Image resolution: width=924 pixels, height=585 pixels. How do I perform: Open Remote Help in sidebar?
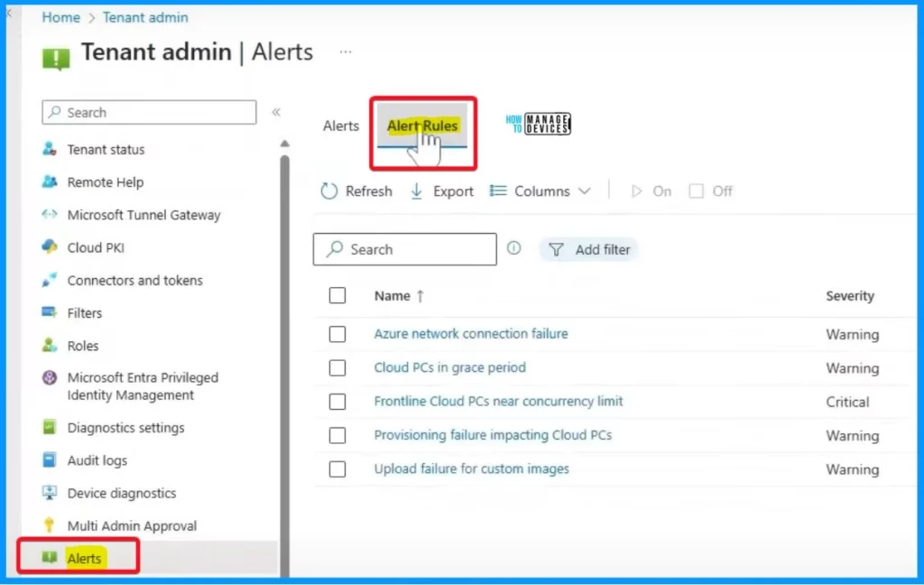tap(105, 182)
